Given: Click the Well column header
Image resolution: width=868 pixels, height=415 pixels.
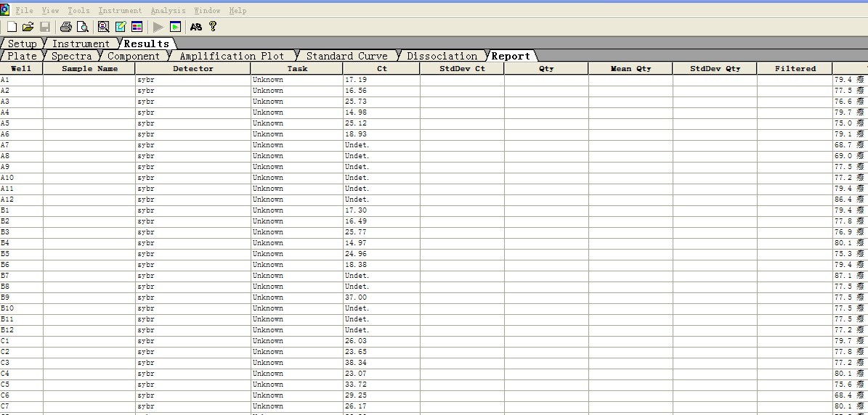Looking at the screenshot, I should point(21,68).
